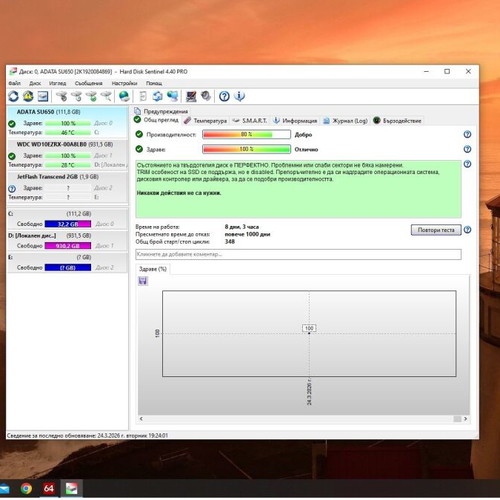500x500 pixels.
Task: Click the save icon above the health graph
Action: (143, 281)
